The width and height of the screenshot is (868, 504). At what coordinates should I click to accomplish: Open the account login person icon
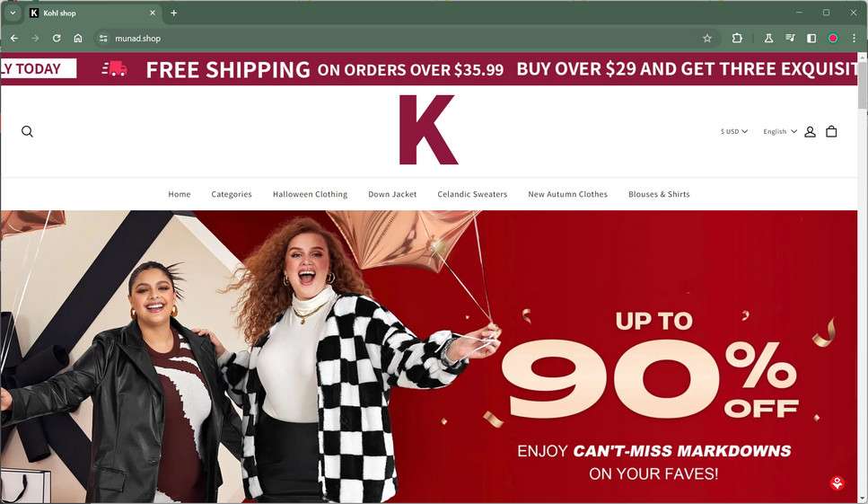coord(810,131)
